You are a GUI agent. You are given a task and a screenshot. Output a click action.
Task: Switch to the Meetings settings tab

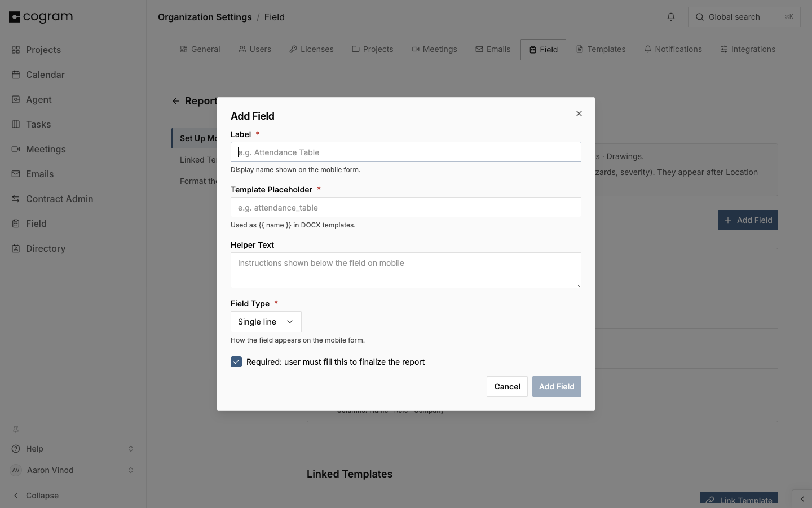(x=434, y=49)
